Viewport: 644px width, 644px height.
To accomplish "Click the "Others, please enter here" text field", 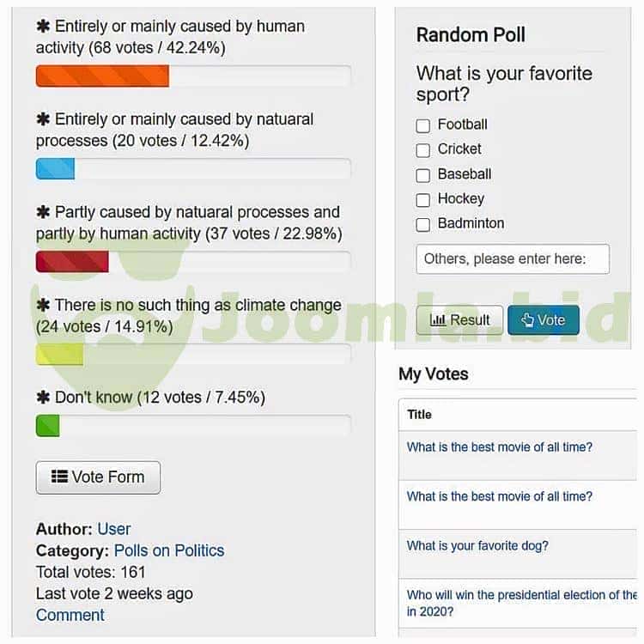I will (x=513, y=259).
